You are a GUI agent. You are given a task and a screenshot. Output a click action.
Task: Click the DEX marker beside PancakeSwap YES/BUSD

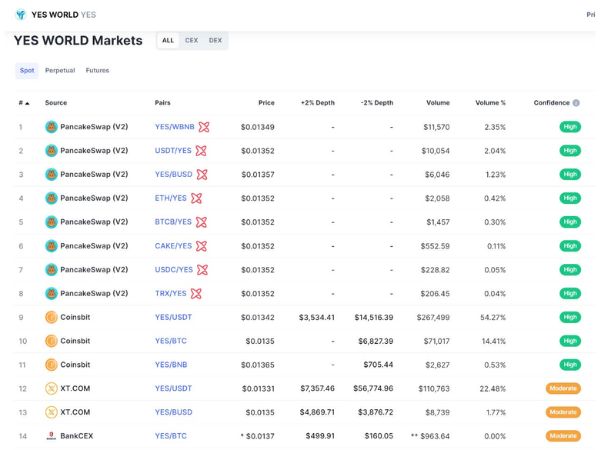[202, 174]
